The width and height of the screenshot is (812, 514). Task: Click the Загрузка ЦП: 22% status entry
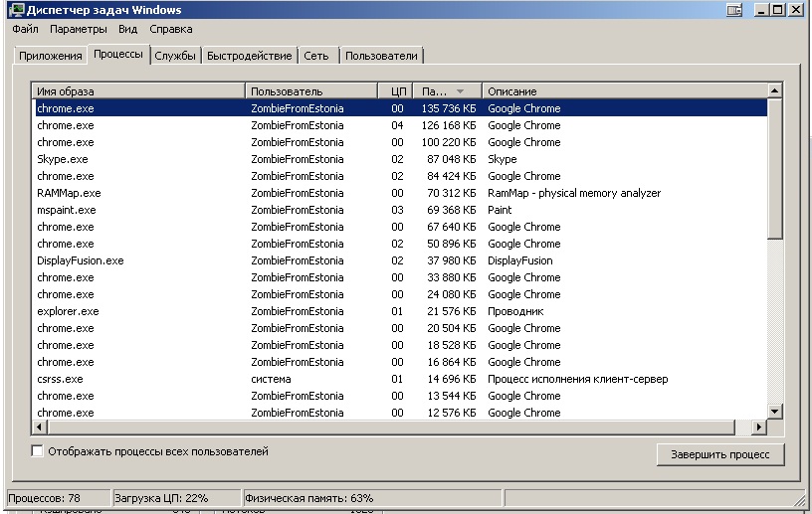click(x=176, y=498)
